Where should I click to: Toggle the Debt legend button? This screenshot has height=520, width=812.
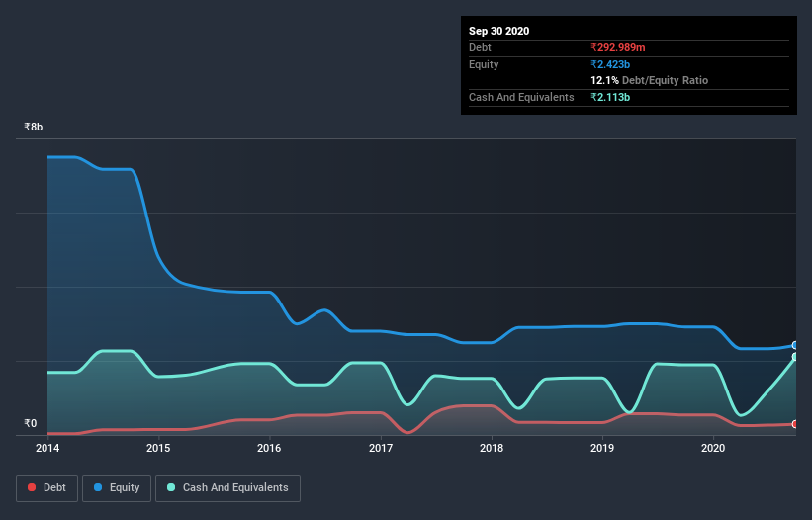pos(47,488)
